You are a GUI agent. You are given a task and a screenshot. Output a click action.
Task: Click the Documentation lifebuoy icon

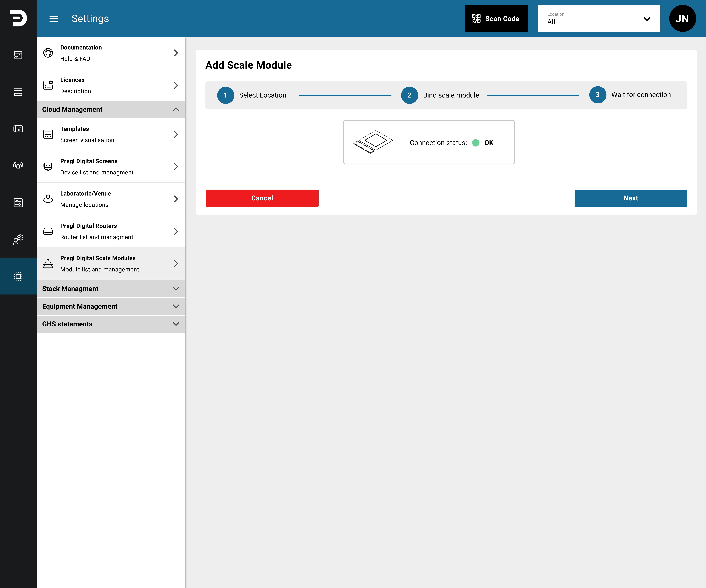[48, 53]
